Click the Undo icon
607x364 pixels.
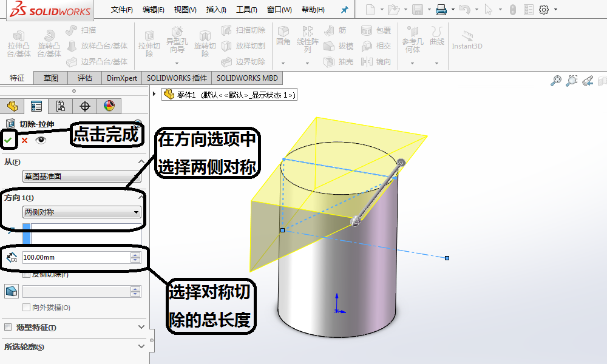coord(464,10)
